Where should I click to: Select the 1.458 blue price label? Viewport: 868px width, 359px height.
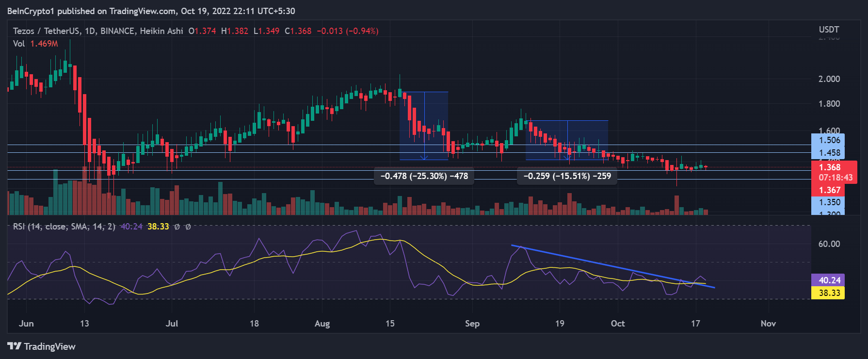click(x=828, y=153)
